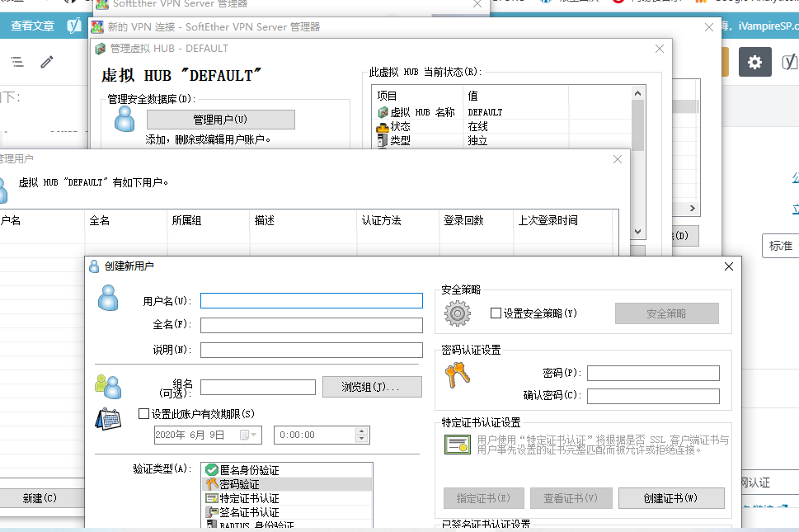Click the SoftEther icon in the New VPN Connection title bar
Image resolution: width=799 pixels, height=532 pixels.
pos(96,27)
